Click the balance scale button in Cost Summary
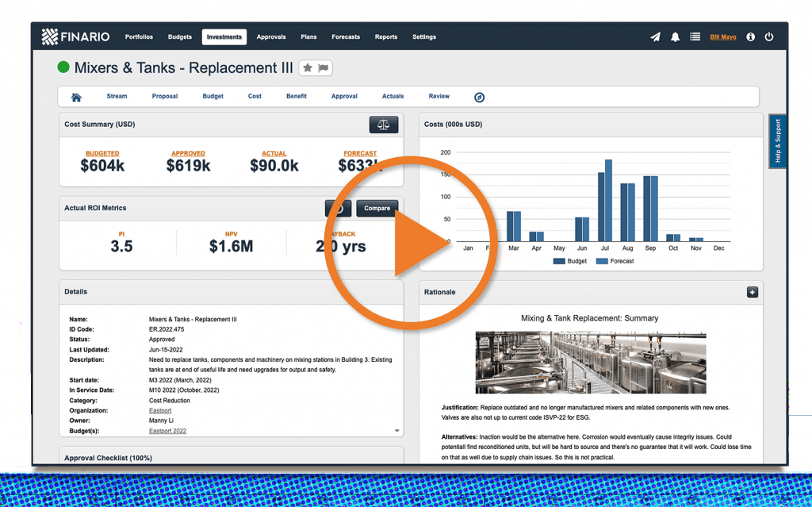The height and width of the screenshot is (507, 812). (x=383, y=125)
